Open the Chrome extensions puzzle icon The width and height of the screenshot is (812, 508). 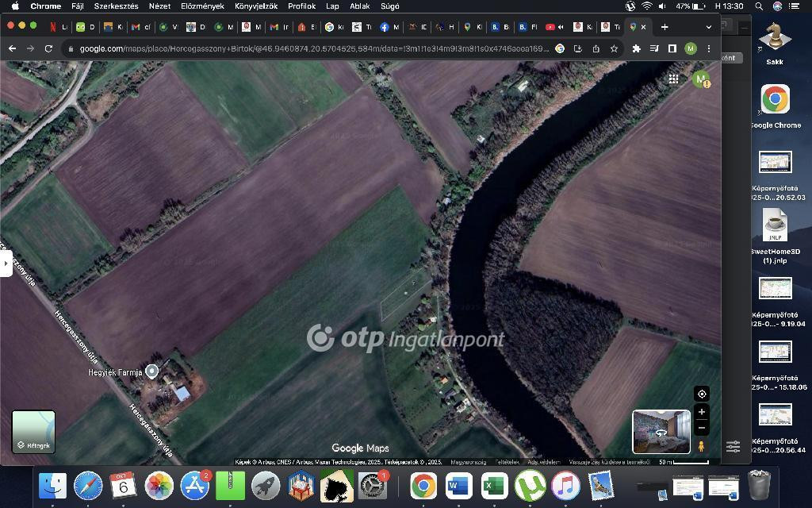(636, 48)
